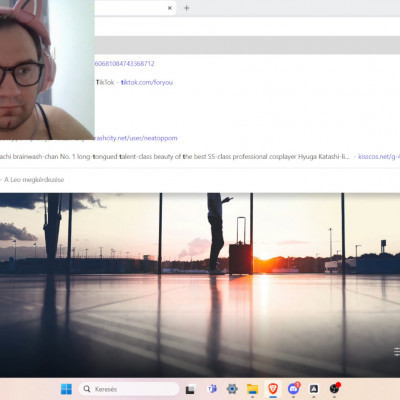Screen dimensions: 400x400
Task: Pick the user/neatoppom URL suggestion
Action: click(x=136, y=138)
